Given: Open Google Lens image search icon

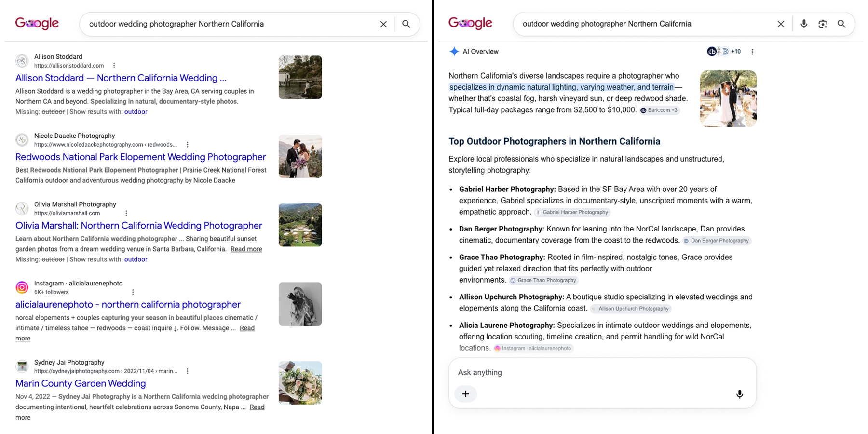Looking at the screenshot, I should coord(823,24).
